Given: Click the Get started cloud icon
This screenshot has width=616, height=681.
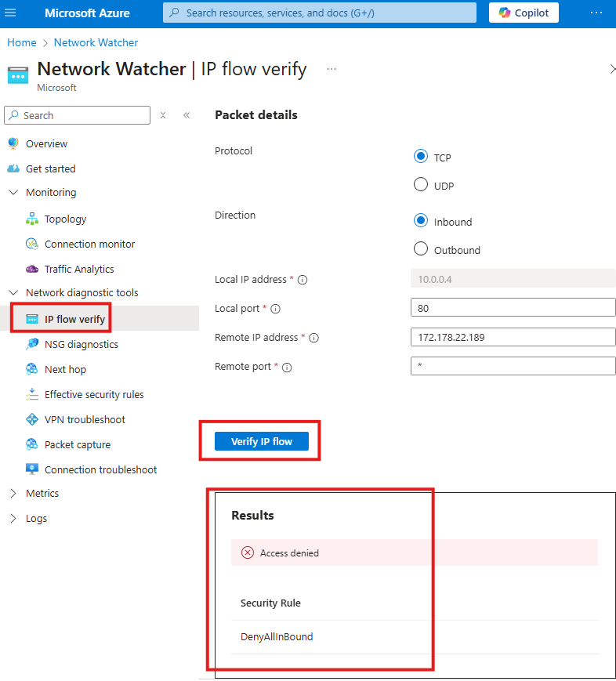Looking at the screenshot, I should 13,168.
